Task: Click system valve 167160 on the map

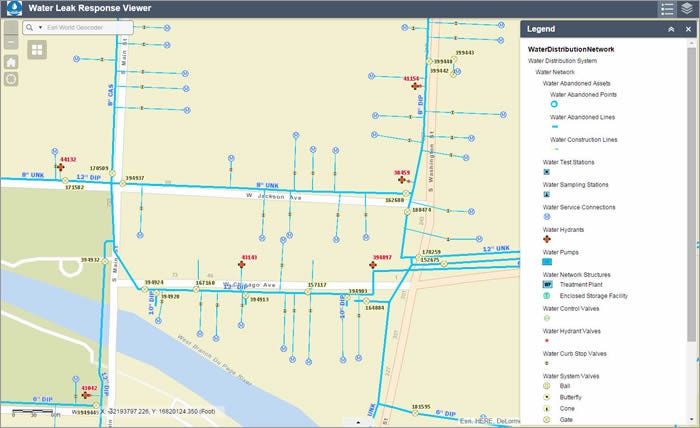Action: pyautogui.click(x=196, y=290)
